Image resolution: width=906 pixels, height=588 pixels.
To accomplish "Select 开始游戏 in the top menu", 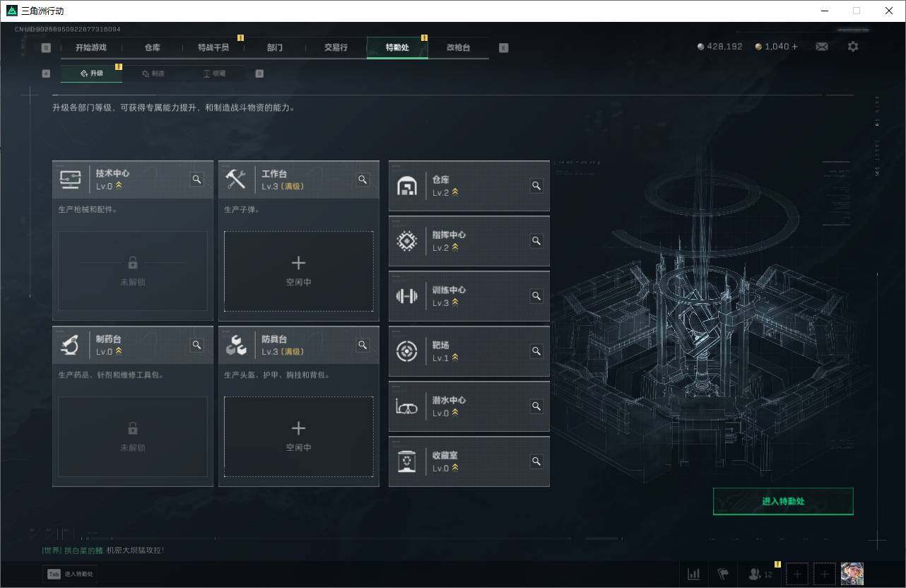I will point(90,47).
